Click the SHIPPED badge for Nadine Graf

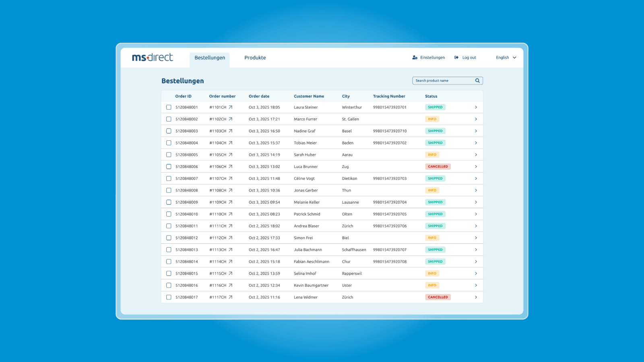click(x=435, y=131)
